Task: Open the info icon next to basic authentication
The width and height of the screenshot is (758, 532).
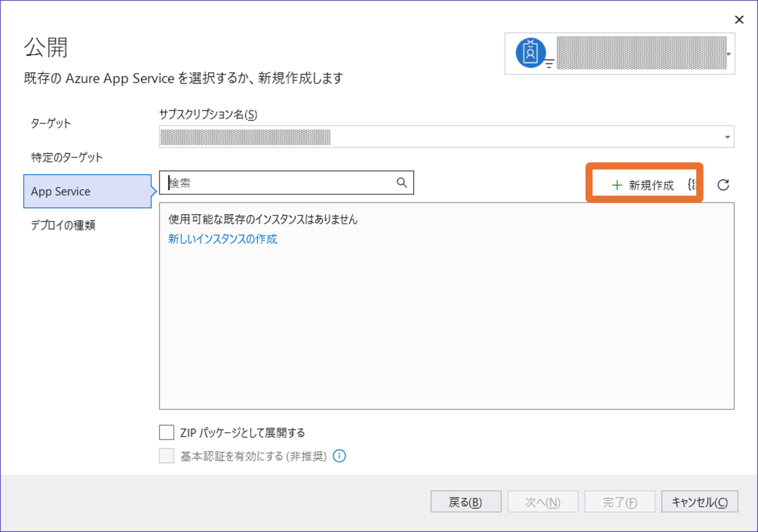Action: click(339, 456)
